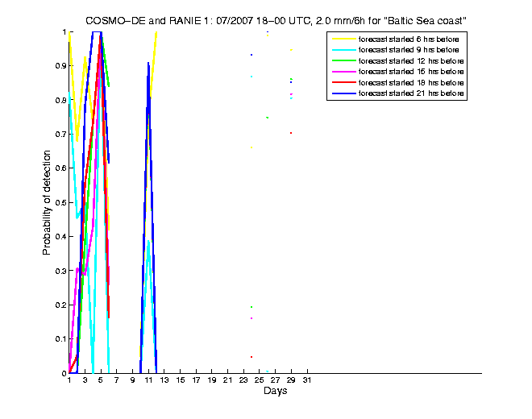Click the 'Probability of detection' y-axis label

pyautogui.click(x=48, y=202)
